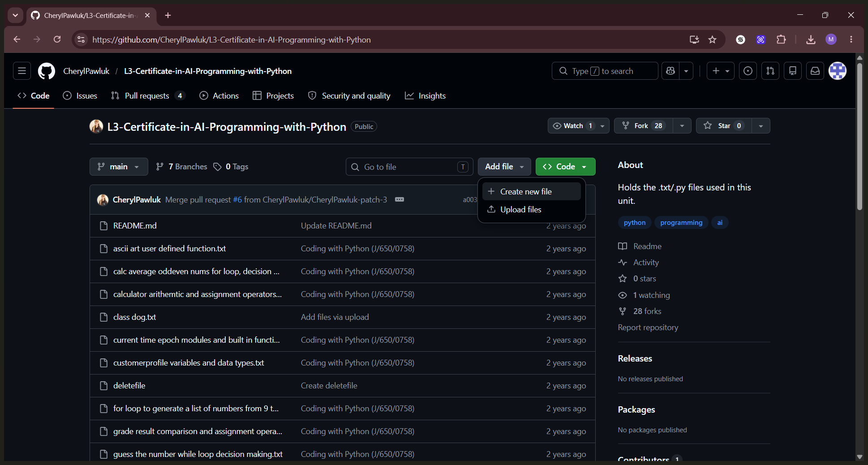This screenshot has width=868, height=465.
Task: Open the CherylPawluk owner link in breadcrumb
Action: point(86,71)
